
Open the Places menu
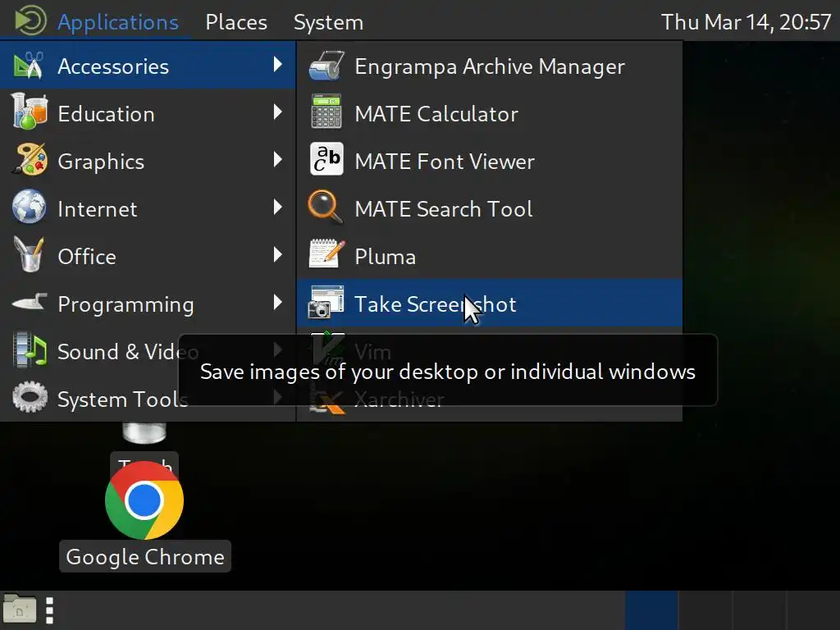coord(236,22)
